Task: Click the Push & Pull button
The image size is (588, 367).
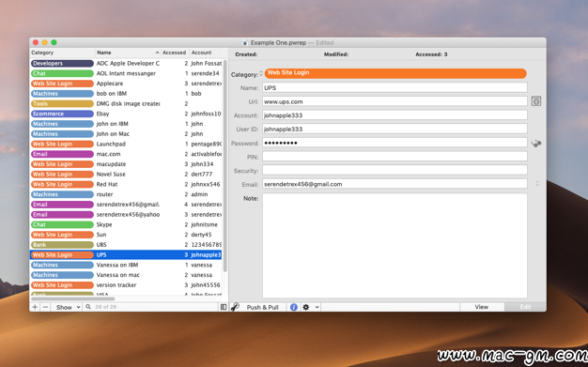Action: pos(262,307)
